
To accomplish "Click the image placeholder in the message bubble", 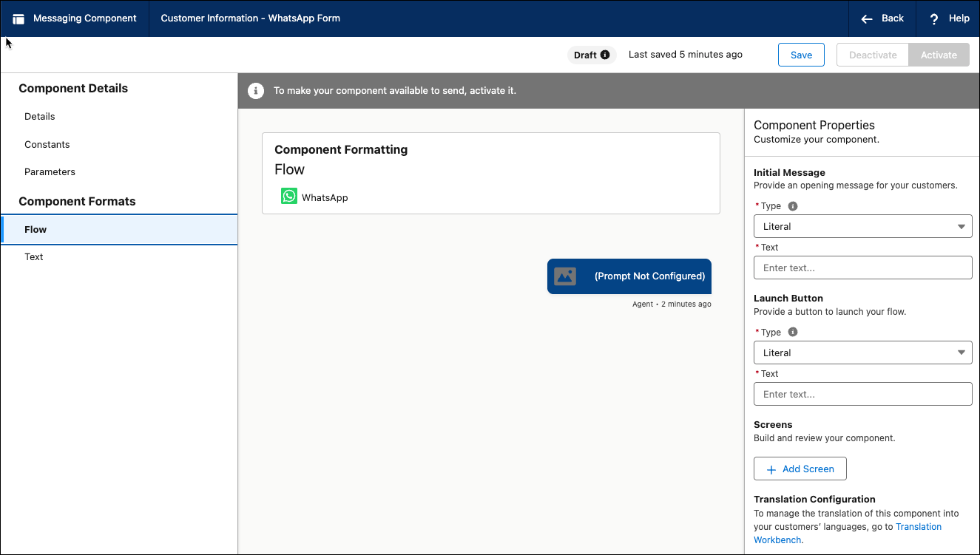I will [565, 276].
